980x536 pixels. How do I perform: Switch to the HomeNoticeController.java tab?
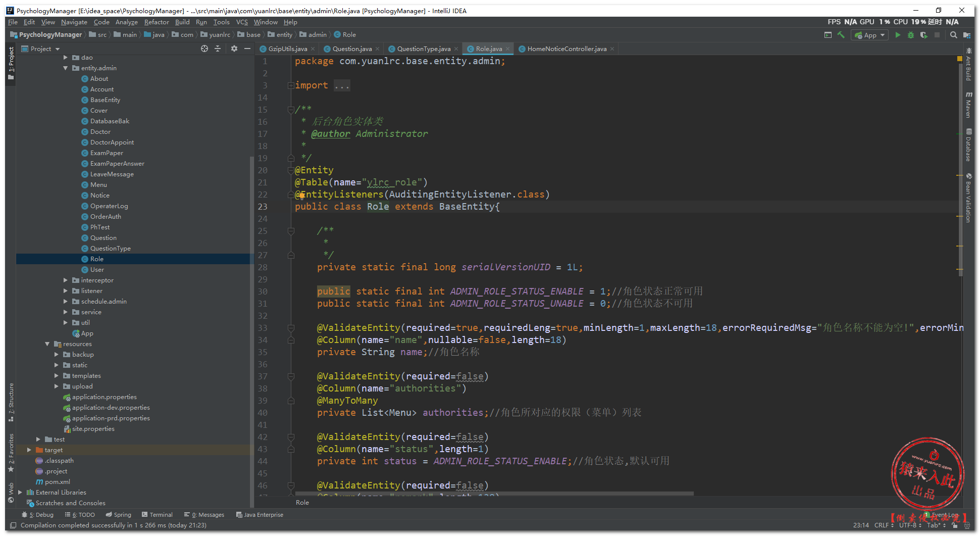click(x=566, y=49)
